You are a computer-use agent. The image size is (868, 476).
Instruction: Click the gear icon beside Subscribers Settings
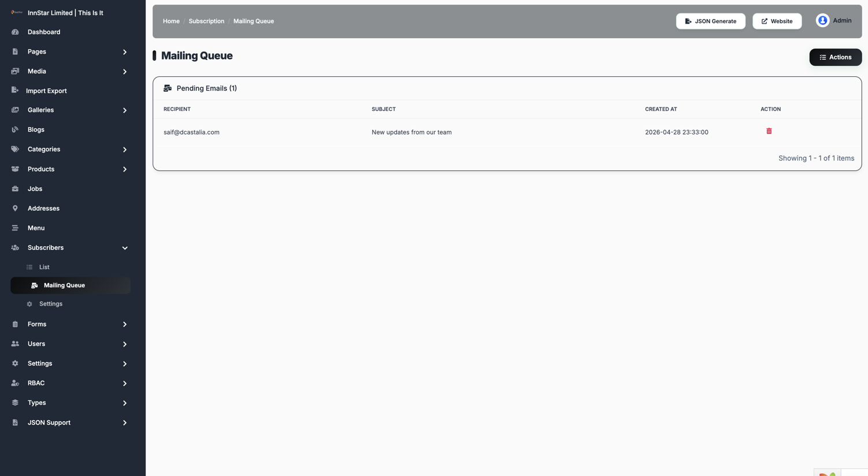coord(29,304)
